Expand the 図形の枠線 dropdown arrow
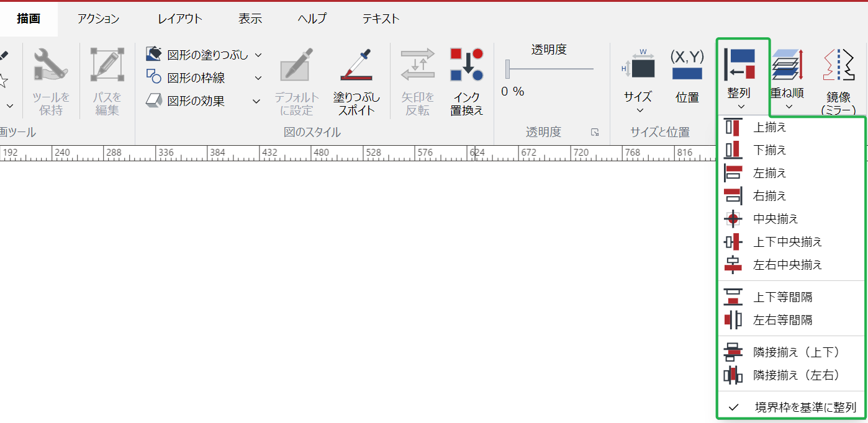This screenshot has height=423, width=868. (x=258, y=78)
